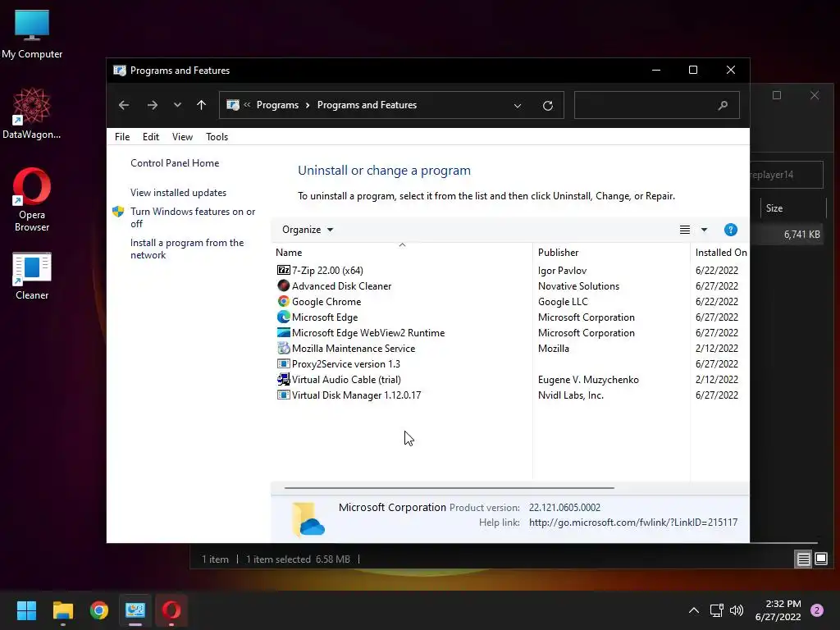Screen dimensions: 840x630
Task: Select Virtual Disk Manager 1.12.0.17 icon
Action: (x=283, y=395)
